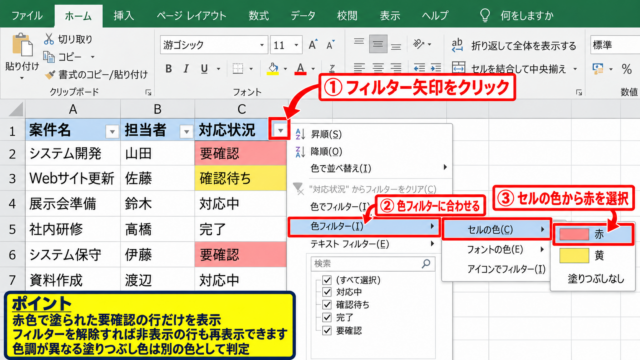Open the 担当者 column filter arrow
The height and width of the screenshot is (360, 640).
(186, 131)
